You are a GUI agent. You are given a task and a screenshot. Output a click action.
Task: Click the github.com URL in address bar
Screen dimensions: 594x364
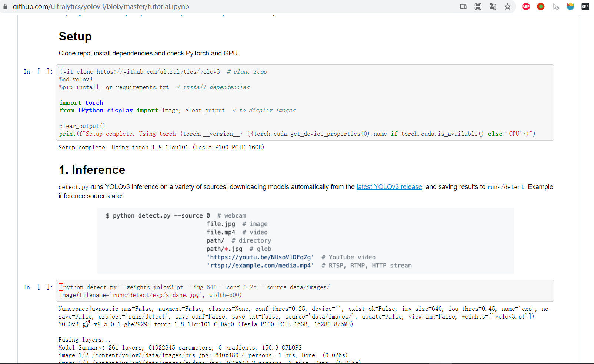click(101, 6)
